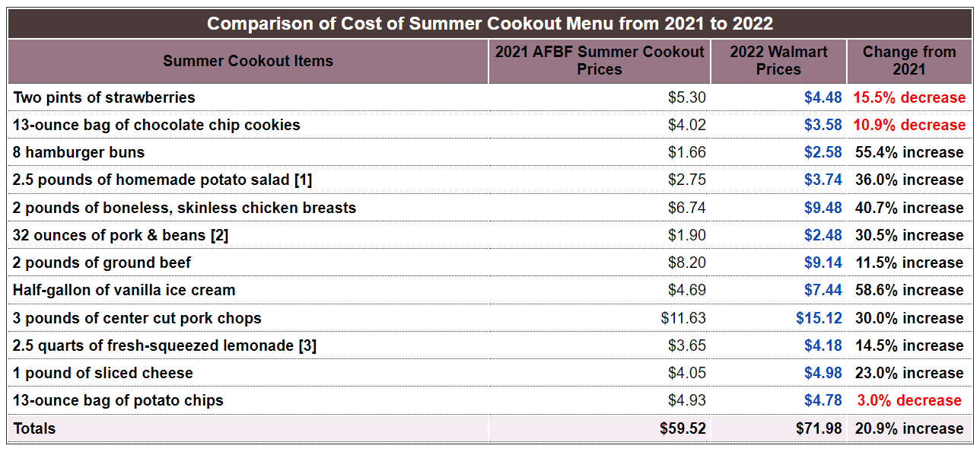The height and width of the screenshot is (452, 980).
Task: Click the 20.9% increase total change cell
Action: coord(909,428)
